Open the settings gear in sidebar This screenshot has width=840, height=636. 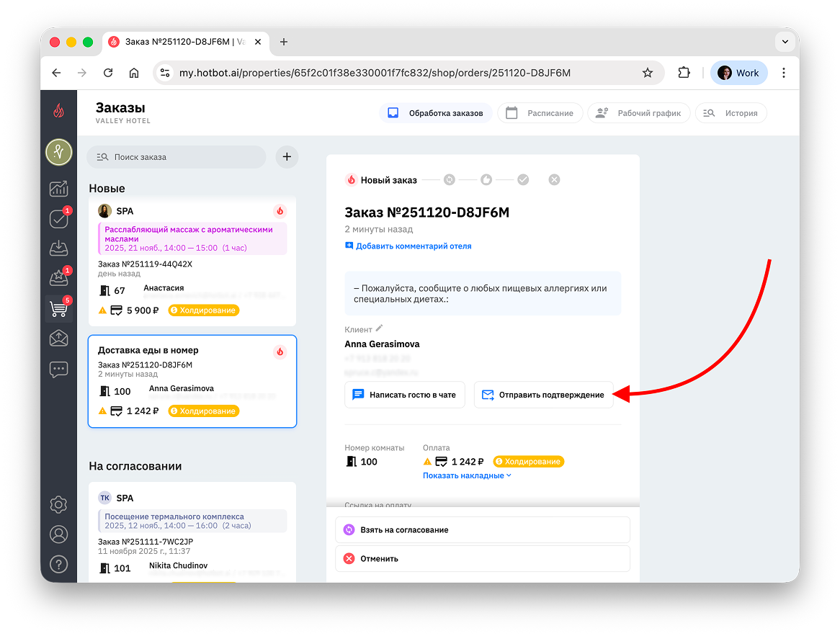point(58,504)
